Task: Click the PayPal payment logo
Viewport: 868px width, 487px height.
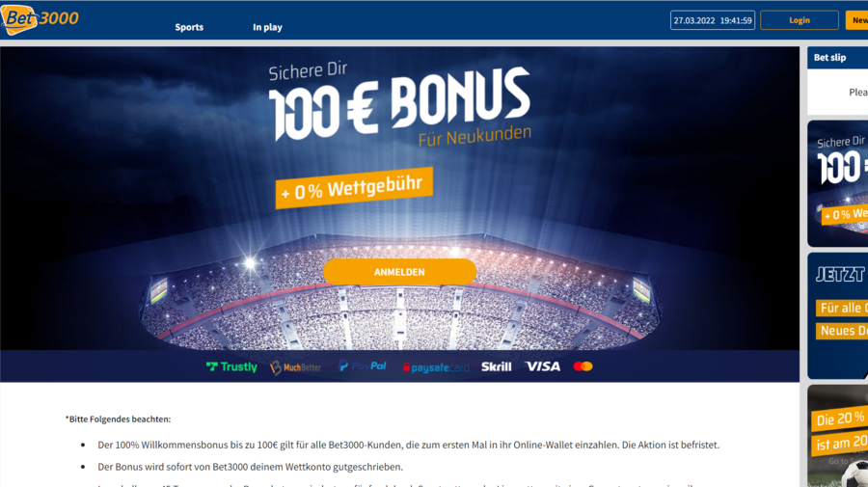Action: tap(363, 366)
